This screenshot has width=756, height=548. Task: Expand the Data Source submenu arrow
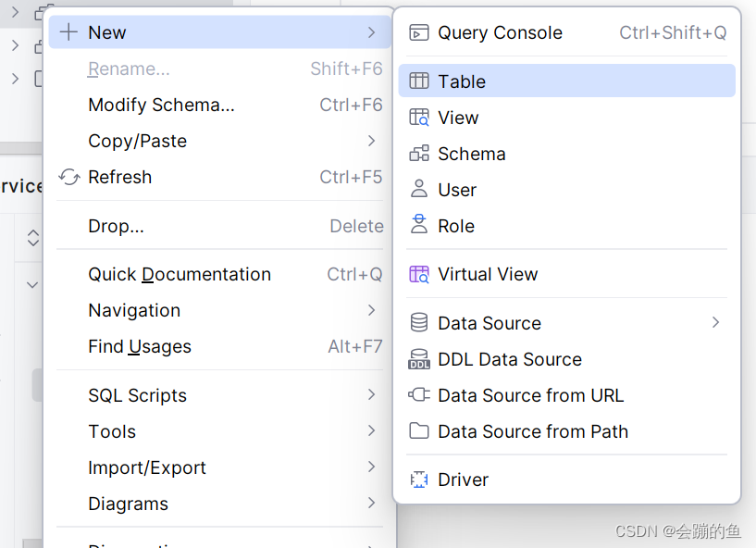pos(715,323)
